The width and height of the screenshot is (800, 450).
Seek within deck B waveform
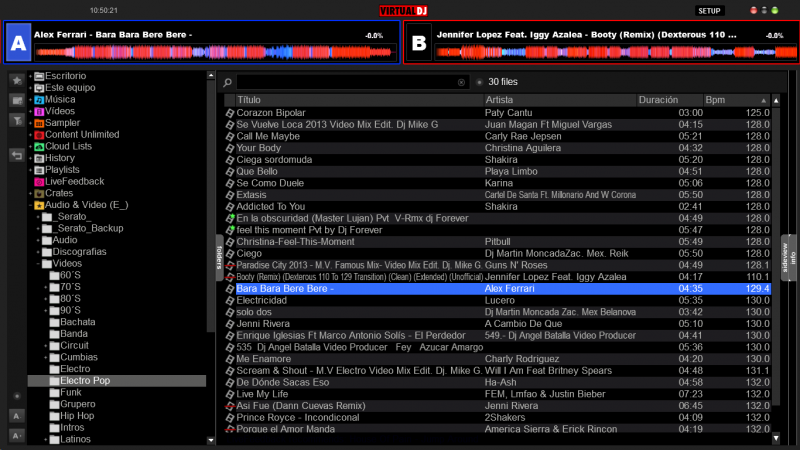click(600, 50)
